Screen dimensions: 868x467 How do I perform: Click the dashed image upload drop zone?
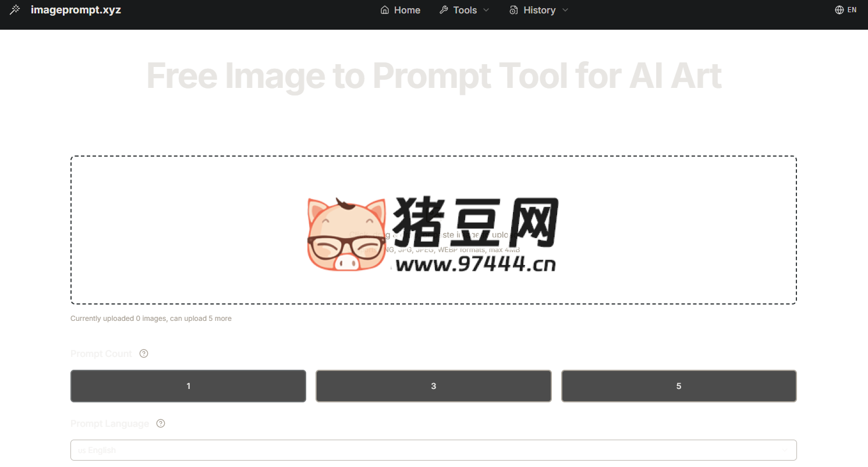(x=434, y=230)
